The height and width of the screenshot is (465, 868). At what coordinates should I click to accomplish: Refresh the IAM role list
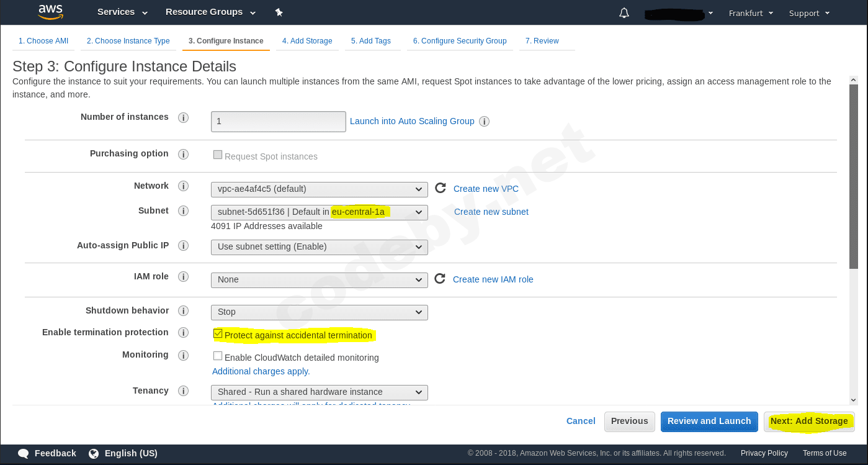click(x=440, y=278)
